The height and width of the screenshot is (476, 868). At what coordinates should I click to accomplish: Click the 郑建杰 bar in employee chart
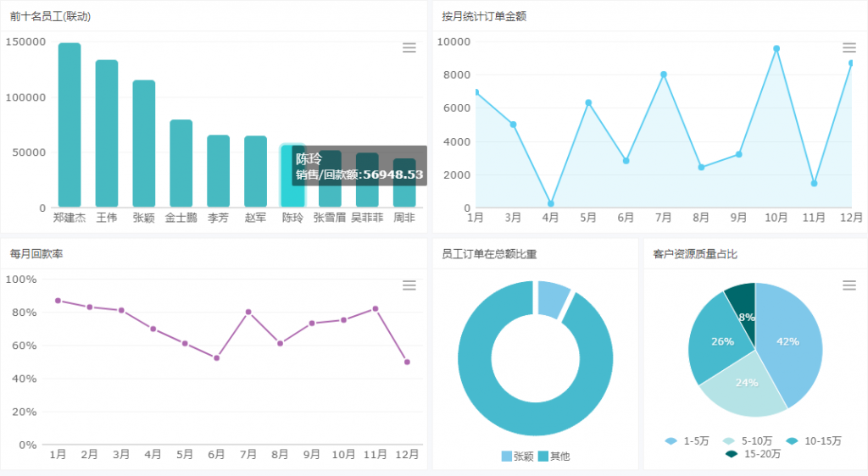[x=70, y=127]
